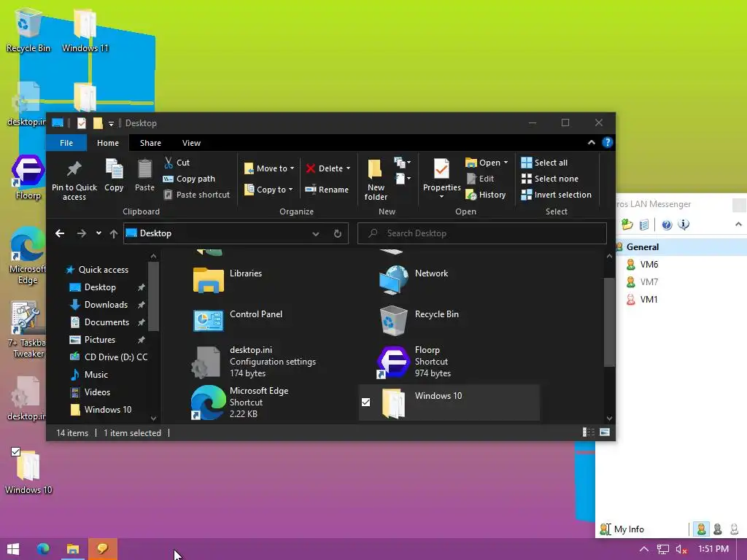Click Pin to Quick access icon
Screen dimensions: 747x560
pyautogui.click(x=74, y=168)
